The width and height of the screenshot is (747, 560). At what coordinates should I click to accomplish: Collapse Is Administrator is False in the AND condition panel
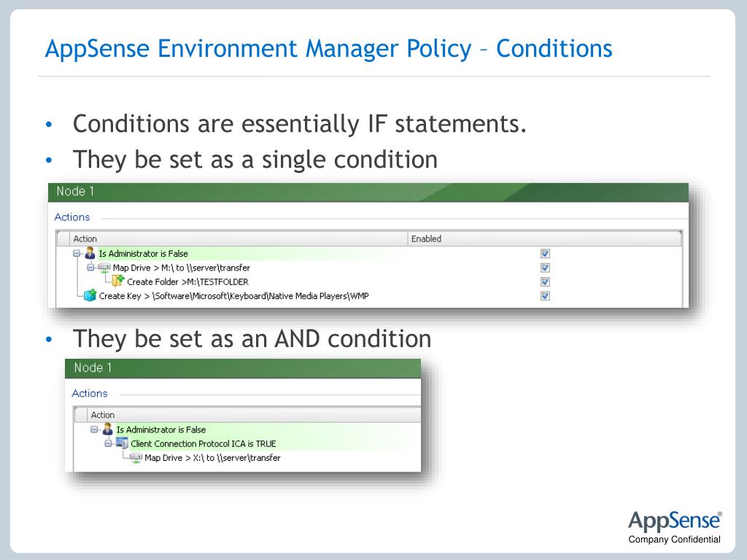point(94,429)
